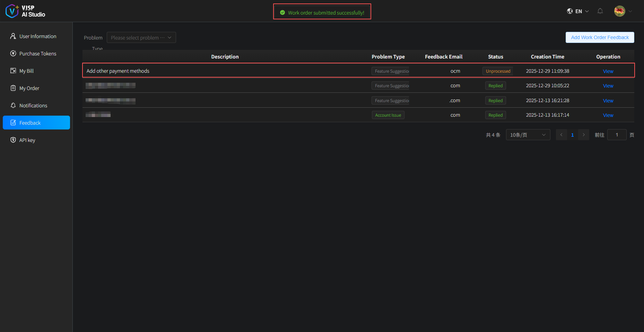Click Add Work Order Feedback button
Screen dimensions: 644x332
pos(600,37)
